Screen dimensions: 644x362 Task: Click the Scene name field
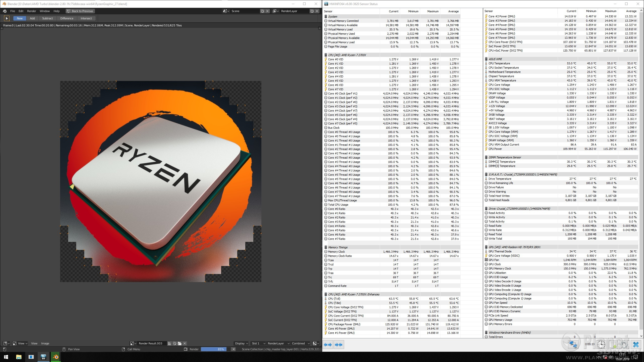click(x=245, y=11)
